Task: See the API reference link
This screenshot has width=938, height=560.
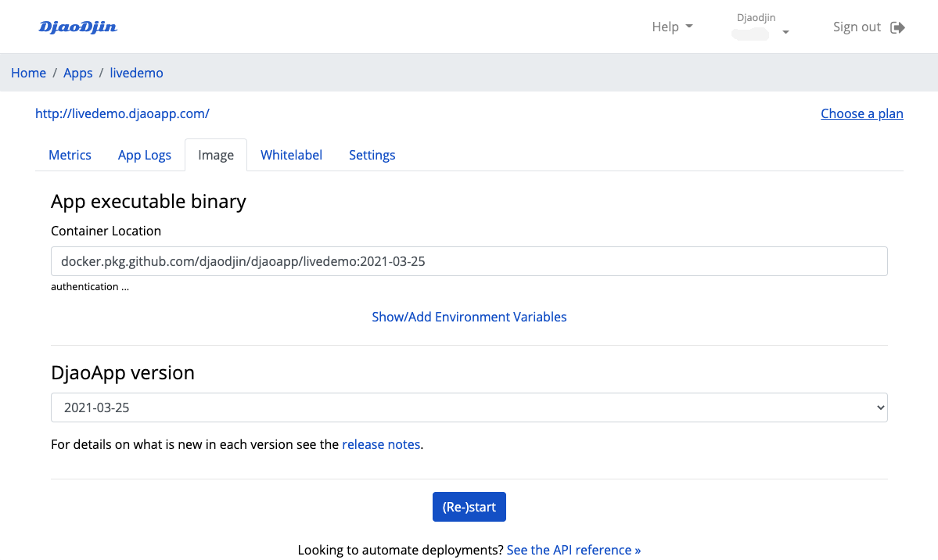Action: point(573,550)
